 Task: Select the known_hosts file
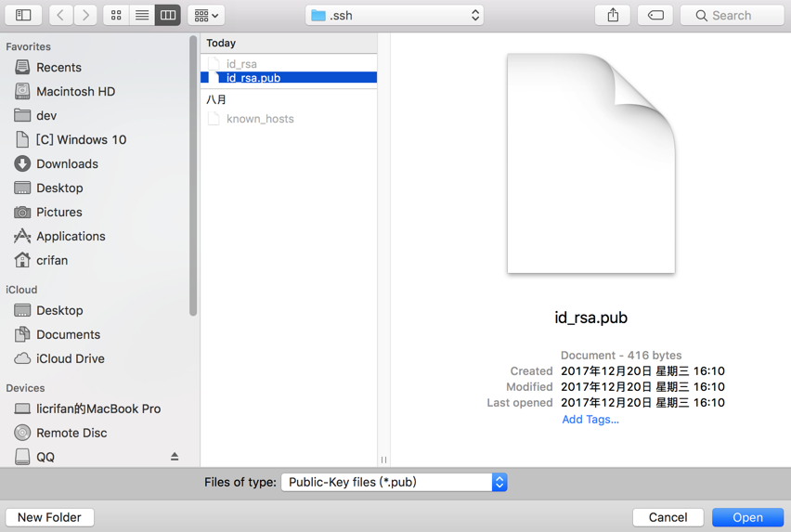click(289, 119)
